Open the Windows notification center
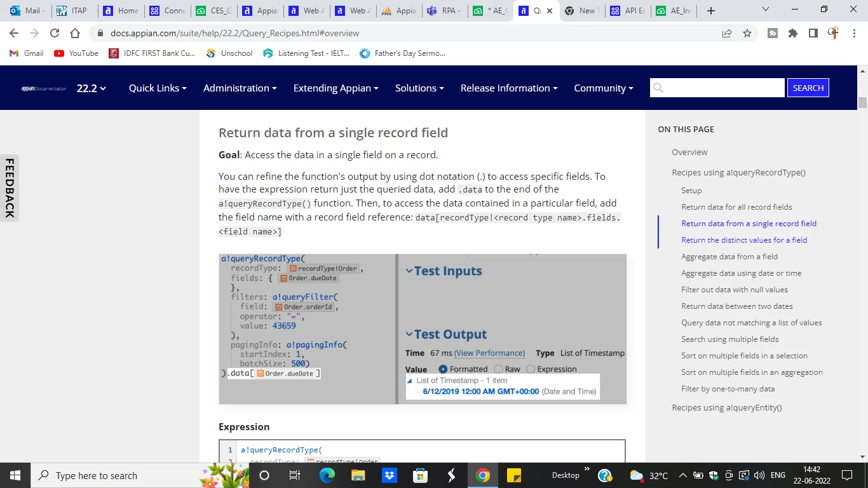868x488 pixels. (846, 475)
